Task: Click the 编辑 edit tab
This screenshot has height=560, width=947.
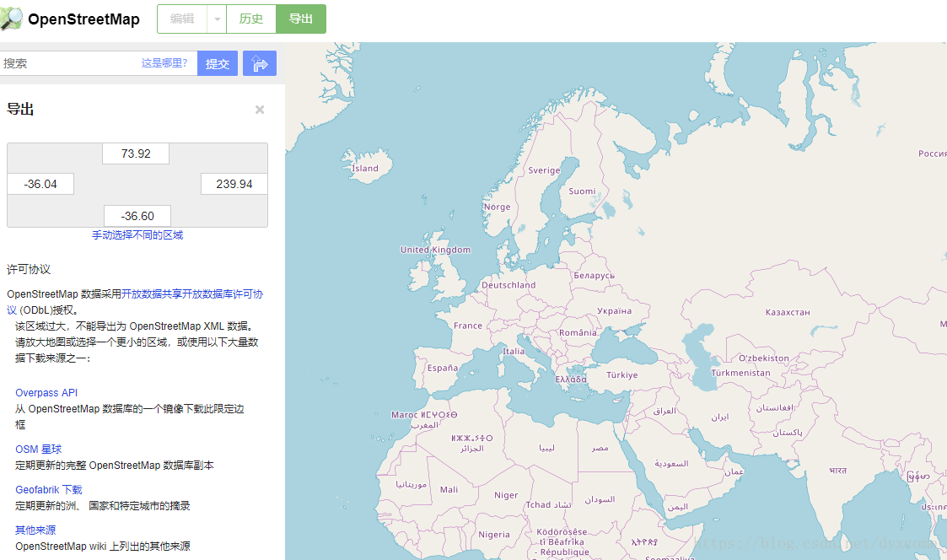Action: click(x=182, y=19)
